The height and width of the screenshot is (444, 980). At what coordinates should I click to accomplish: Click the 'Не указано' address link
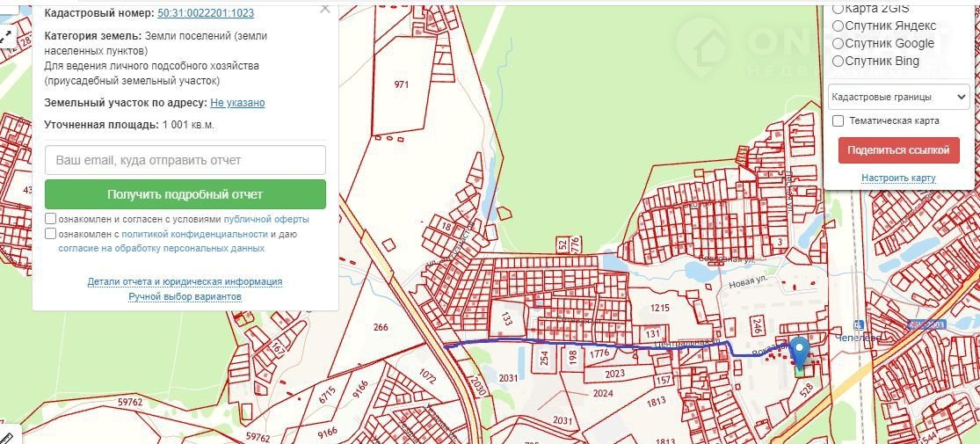point(237,103)
